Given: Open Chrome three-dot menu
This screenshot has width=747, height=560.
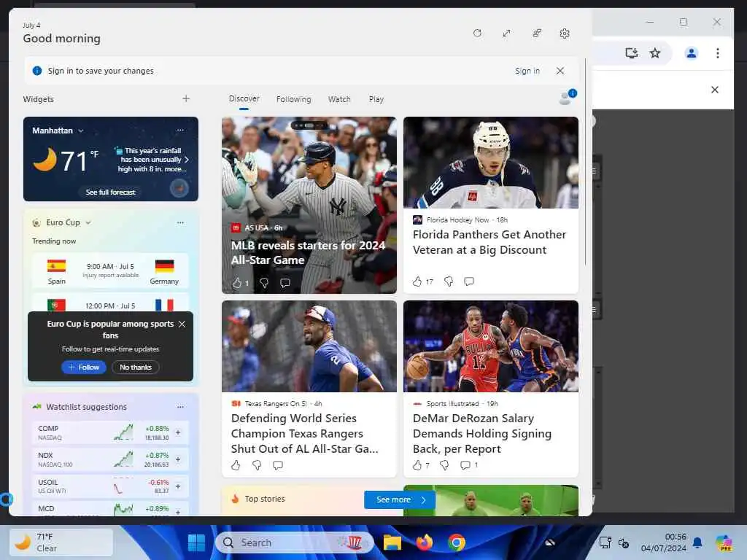Looking at the screenshot, I should [x=718, y=52].
